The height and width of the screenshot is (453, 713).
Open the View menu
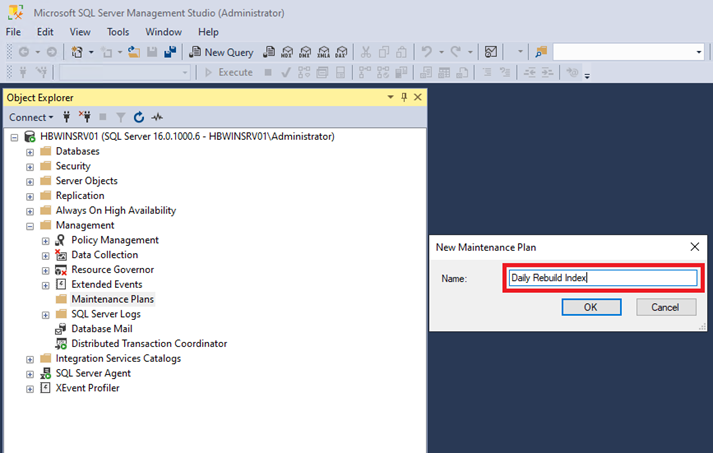pyautogui.click(x=80, y=32)
